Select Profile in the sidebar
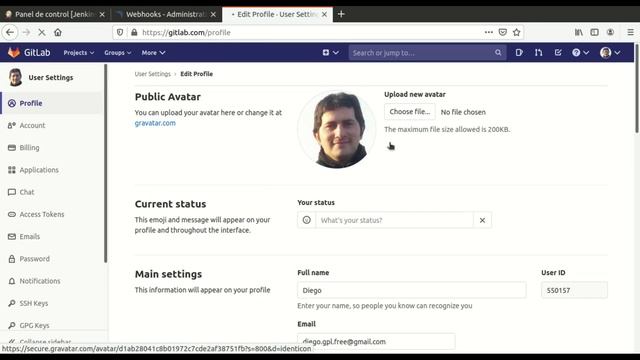Image resolution: width=640 pixels, height=360 pixels. pos(51,103)
